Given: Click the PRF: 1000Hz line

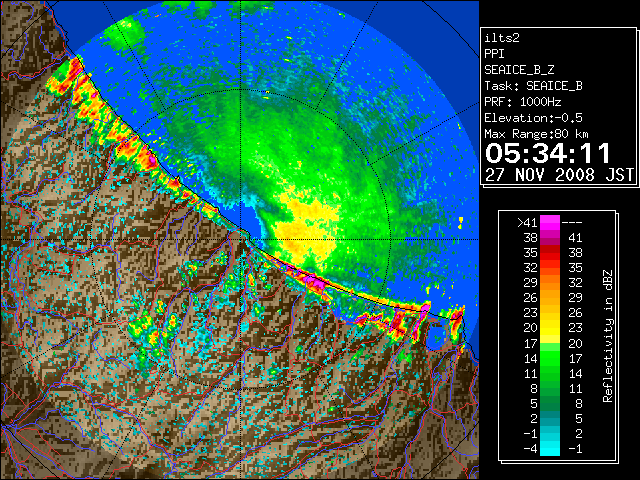Looking at the screenshot, I should click(523, 102).
